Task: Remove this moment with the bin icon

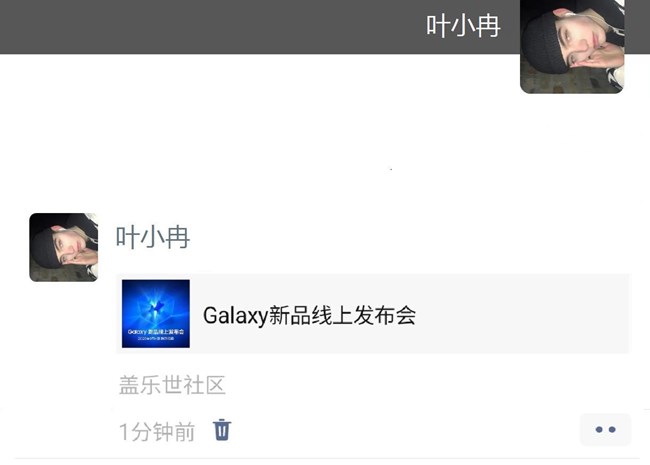Action: (222, 430)
